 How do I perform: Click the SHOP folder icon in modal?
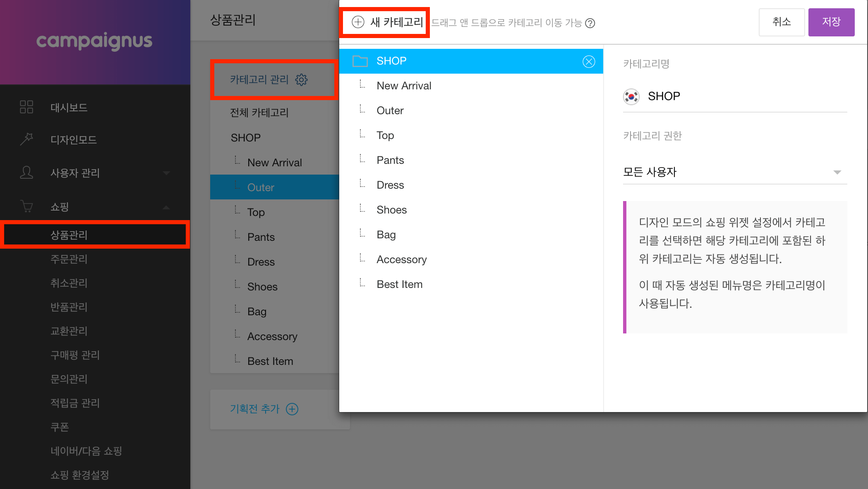click(360, 61)
